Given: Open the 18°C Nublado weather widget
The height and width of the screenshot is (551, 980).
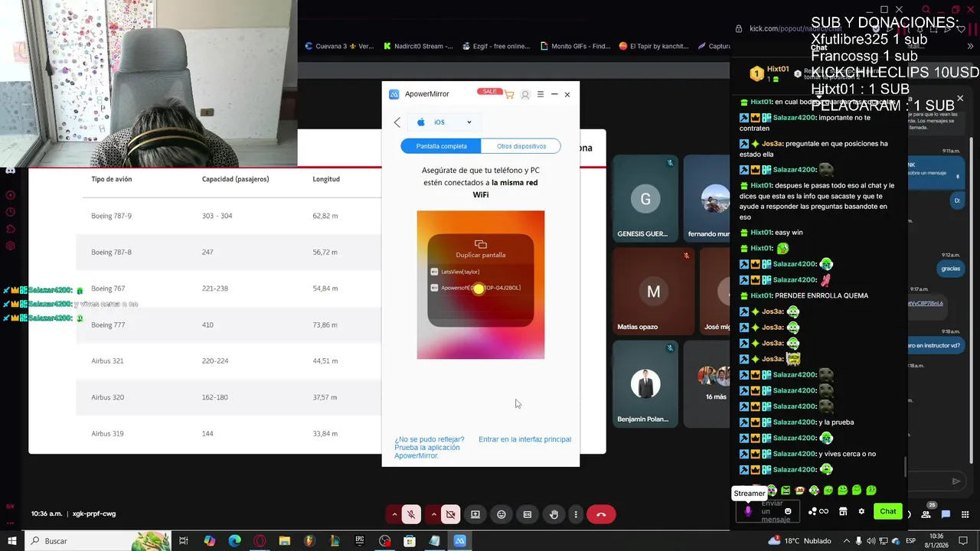Looking at the screenshot, I should pos(800,541).
